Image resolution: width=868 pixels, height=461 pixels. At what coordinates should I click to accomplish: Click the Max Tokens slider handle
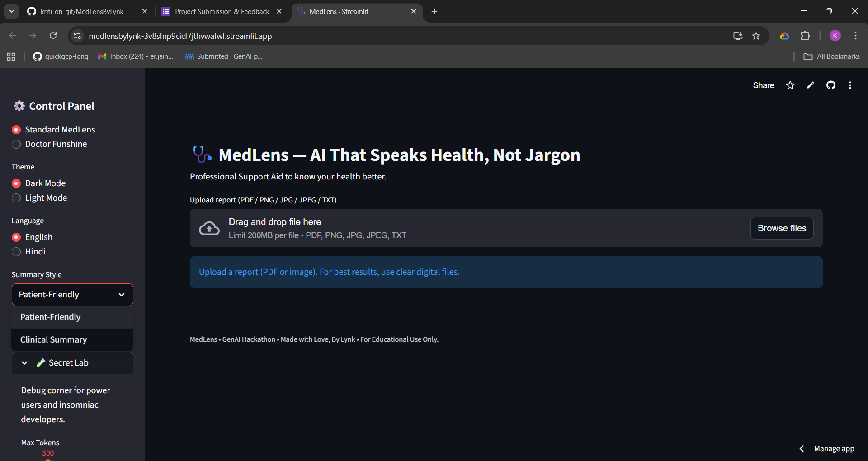[48, 459]
